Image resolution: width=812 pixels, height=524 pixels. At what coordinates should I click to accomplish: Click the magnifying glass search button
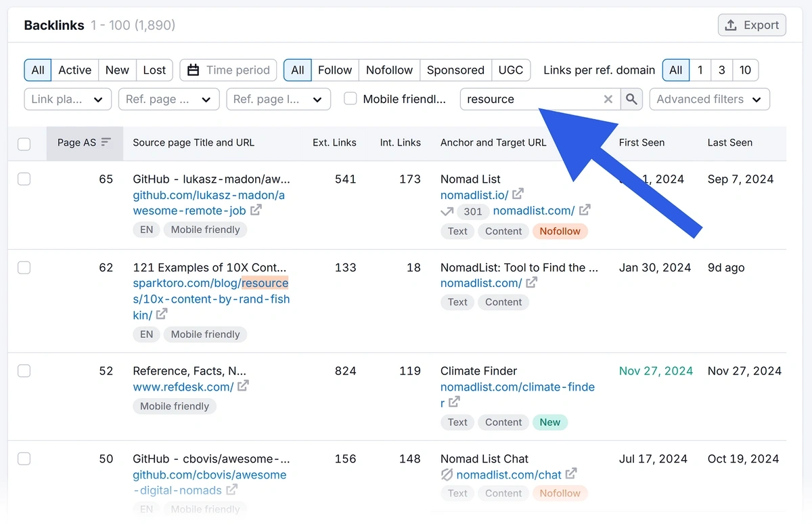(631, 99)
